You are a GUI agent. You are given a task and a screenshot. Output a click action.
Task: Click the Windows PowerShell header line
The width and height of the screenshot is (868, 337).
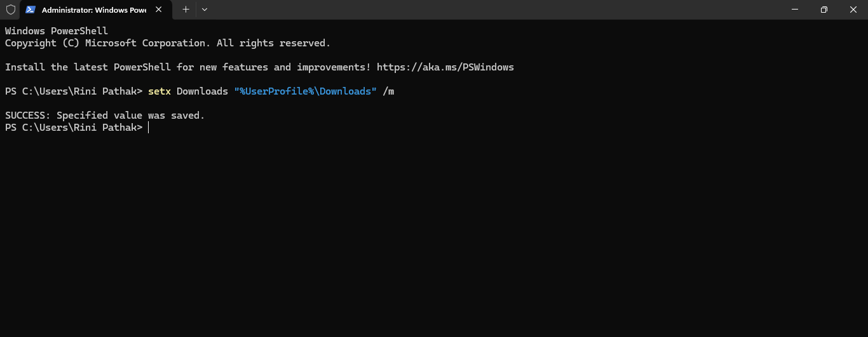pyautogui.click(x=57, y=31)
